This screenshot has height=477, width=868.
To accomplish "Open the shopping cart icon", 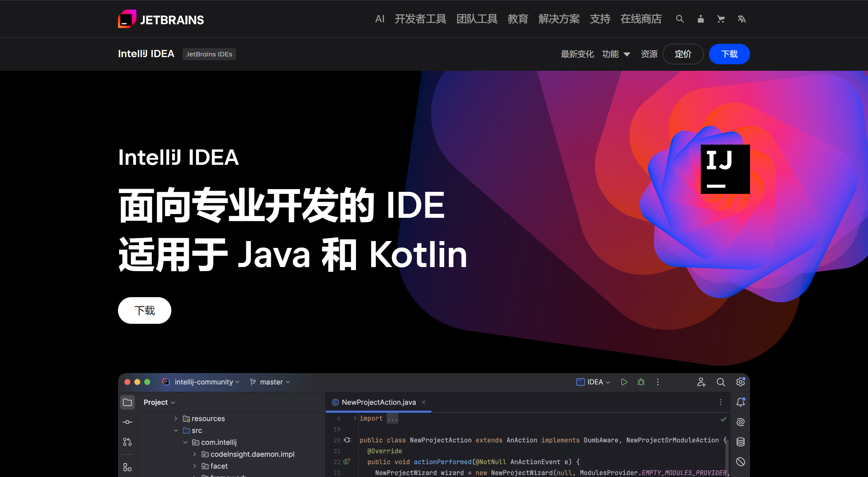I will (x=721, y=19).
